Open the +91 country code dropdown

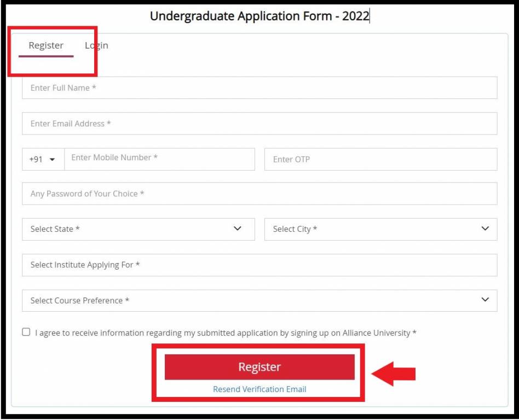(x=43, y=160)
